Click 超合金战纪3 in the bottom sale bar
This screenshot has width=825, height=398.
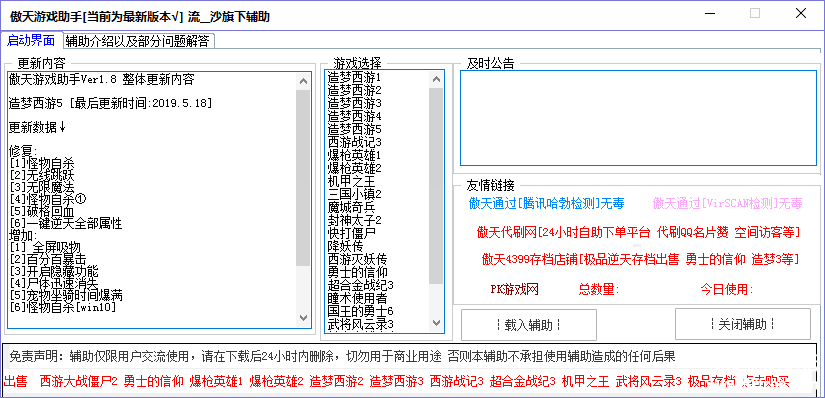pyautogui.click(x=522, y=381)
